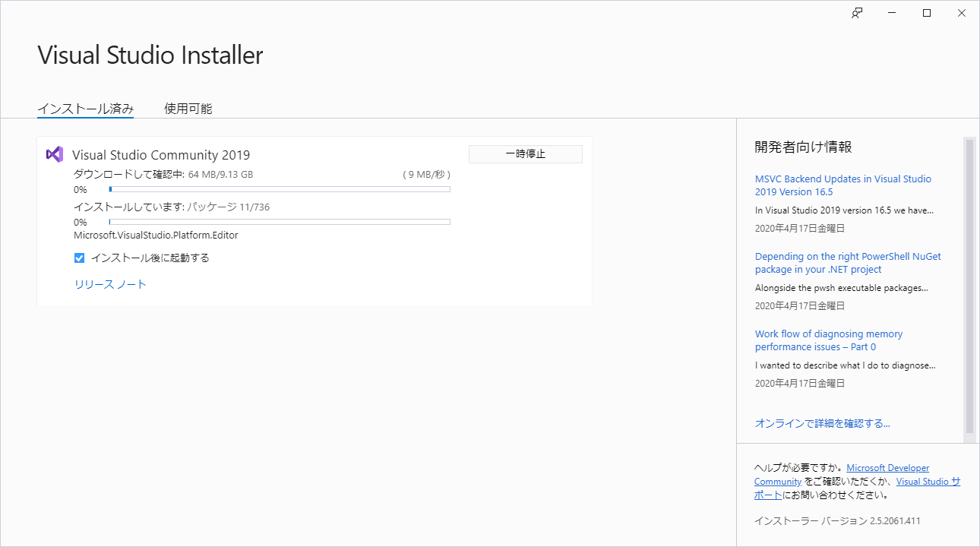This screenshot has width=980, height=547.
Task: Click the download progress bar
Action: pos(280,189)
